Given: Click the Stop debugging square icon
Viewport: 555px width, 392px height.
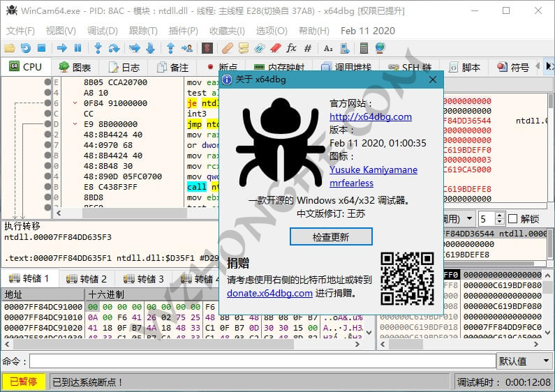Looking at the screenshot, I should tap(41, 47).
